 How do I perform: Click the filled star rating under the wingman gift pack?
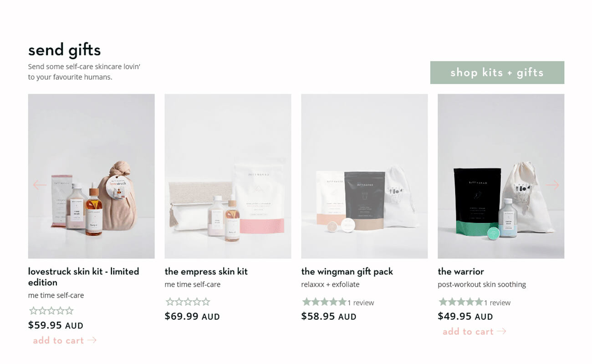pos(324,302)
